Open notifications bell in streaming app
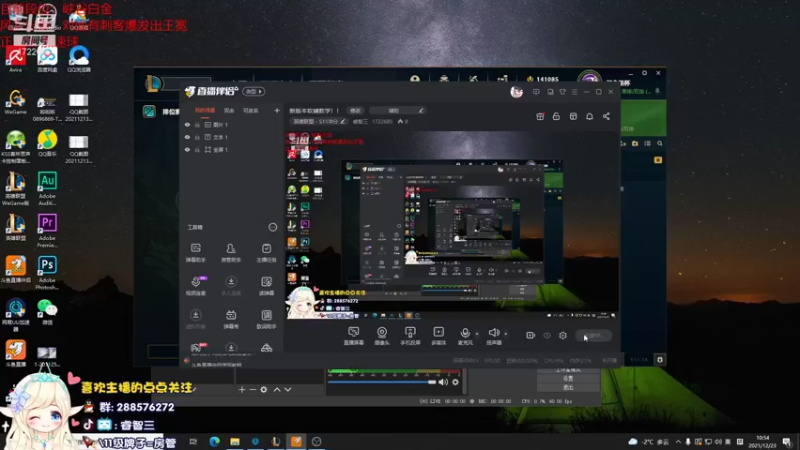The width and height of the screenshot is (800, 450). 589,116
